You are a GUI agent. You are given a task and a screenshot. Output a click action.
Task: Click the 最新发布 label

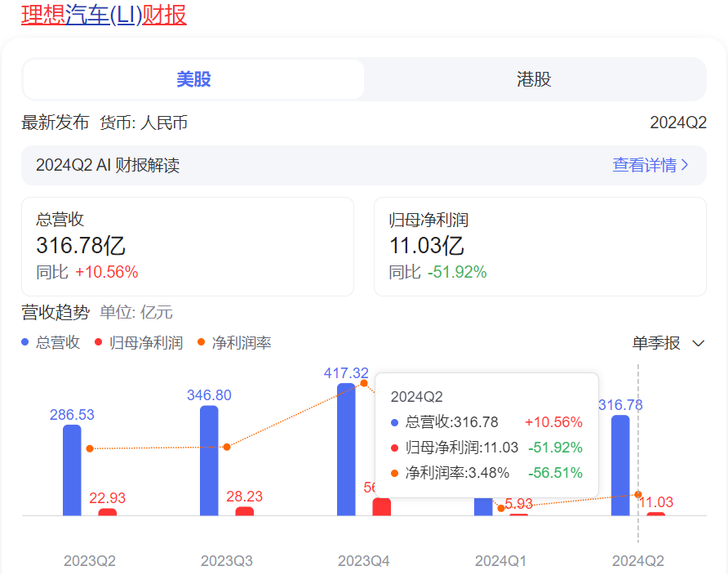click(x=55, y=123)
